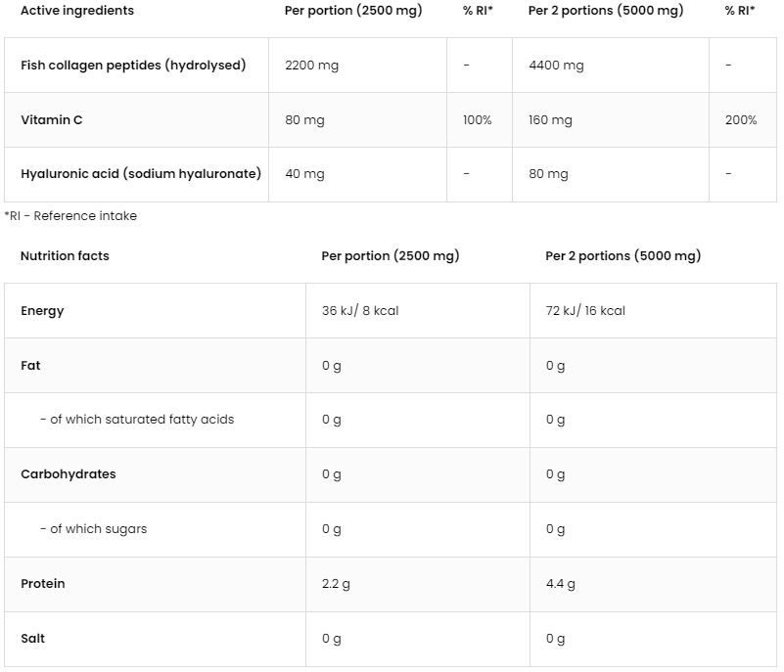Select the Carbohydrates row label

coord(68,474)
